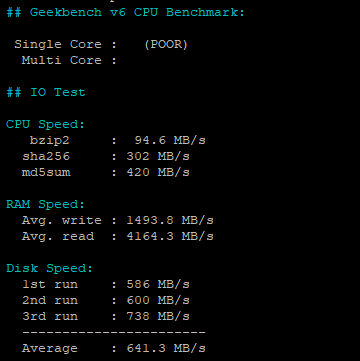360x361 pixels.
Task: Click the dashed separator line
Action: (x=114, y=332)
